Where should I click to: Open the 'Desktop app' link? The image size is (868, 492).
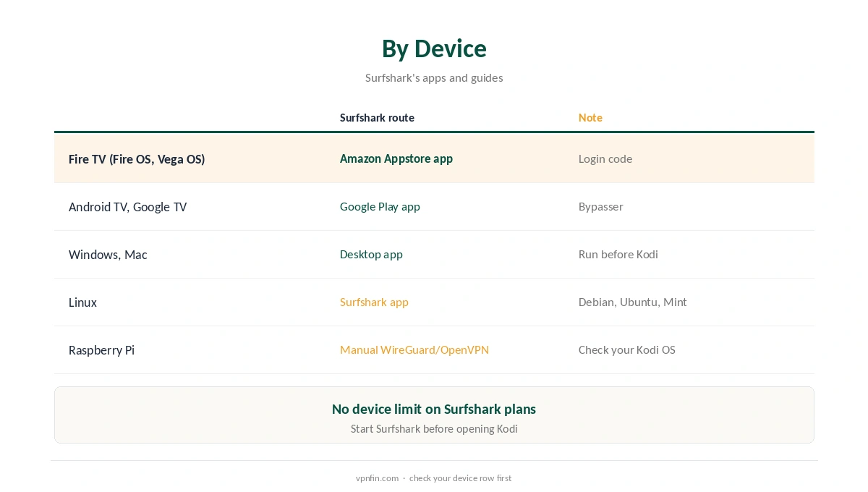(x=371, y=254)
